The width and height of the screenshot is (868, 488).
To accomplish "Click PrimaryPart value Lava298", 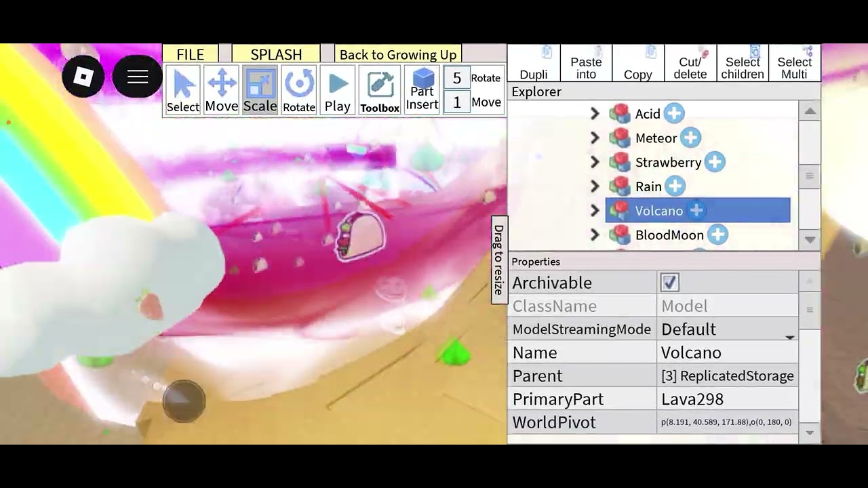I will coord(728,399).
